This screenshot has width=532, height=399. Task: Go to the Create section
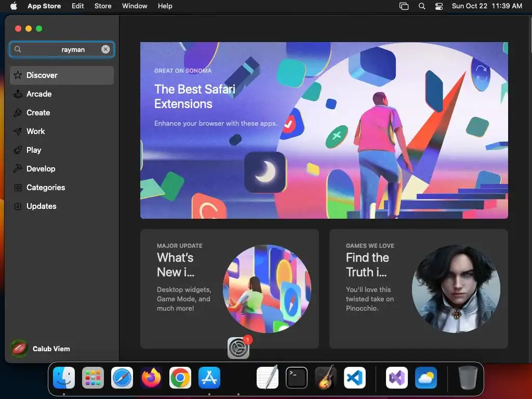tap(62, 113)
